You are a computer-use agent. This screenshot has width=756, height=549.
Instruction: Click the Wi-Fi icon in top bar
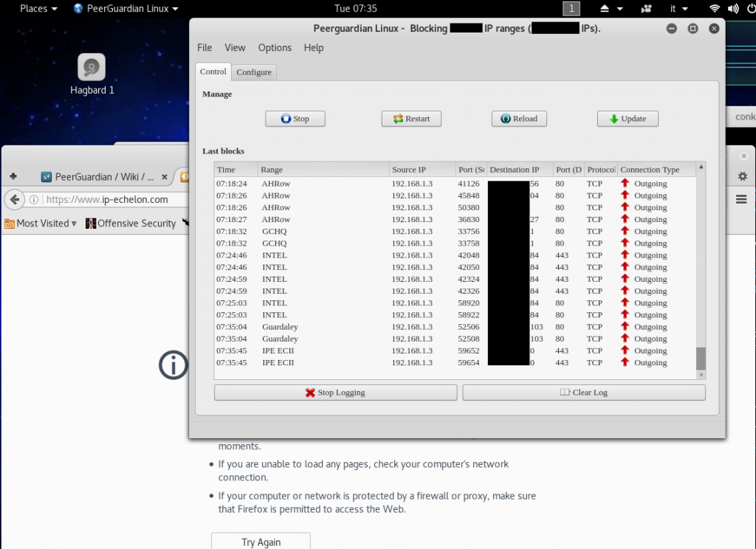[714, 9]
